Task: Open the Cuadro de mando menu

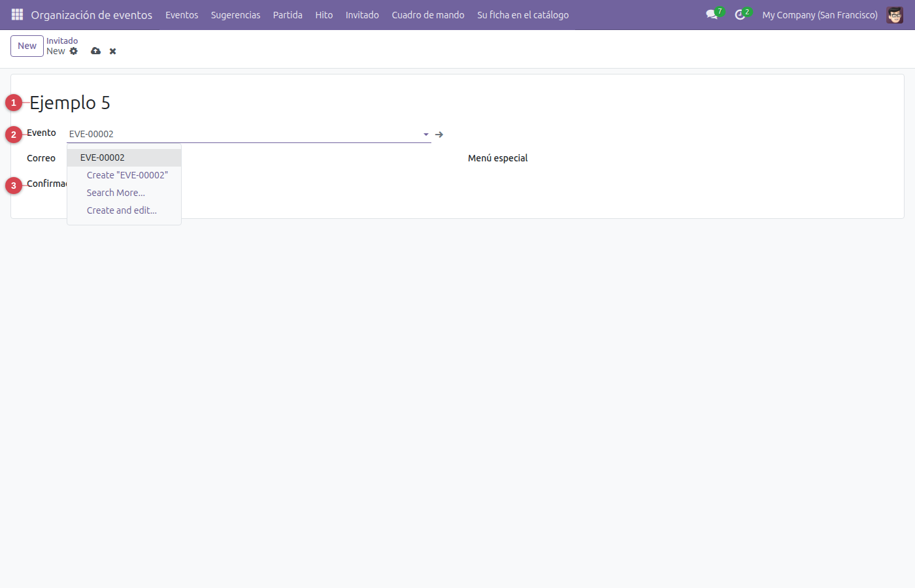Action: coord(428,14)
